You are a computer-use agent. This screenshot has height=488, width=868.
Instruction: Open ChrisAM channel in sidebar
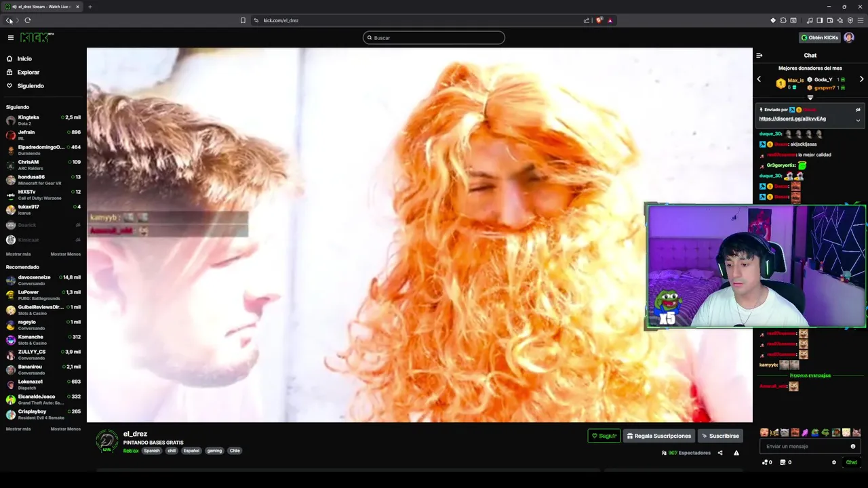click(x=43, y=165)
